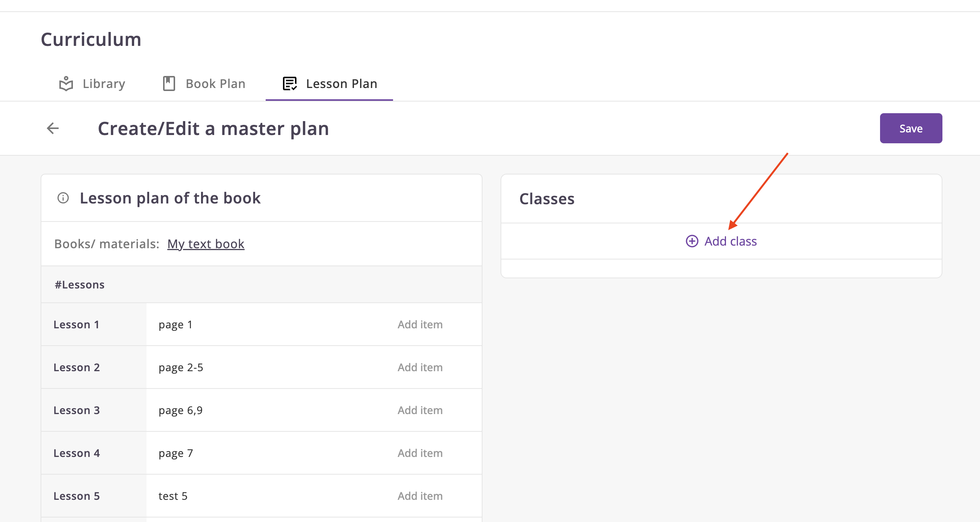Click the plus circle icon for Add class
Image resolution: width=980 pixels, height=522 pixels.
click(x=692, y=241)
